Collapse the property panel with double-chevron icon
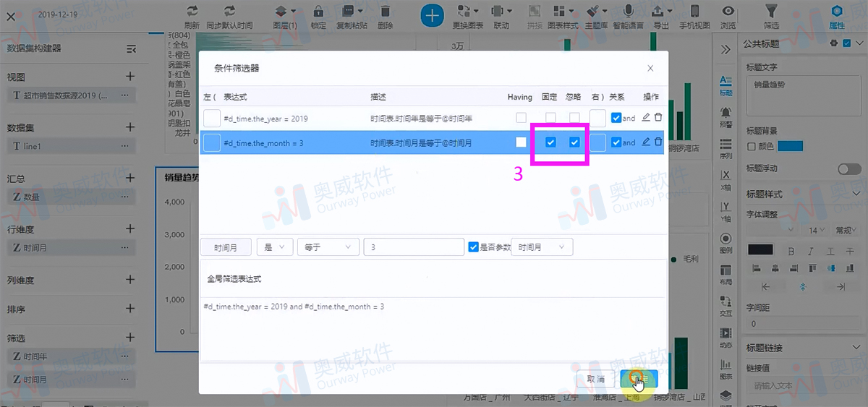Screen dimensions: 868x407 [726, 48]
